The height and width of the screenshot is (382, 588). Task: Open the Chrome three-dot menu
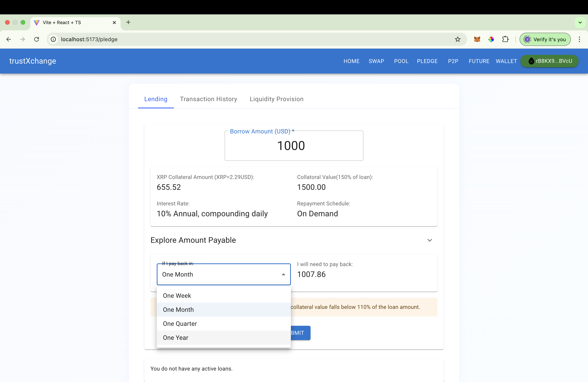tap(579, 39)
